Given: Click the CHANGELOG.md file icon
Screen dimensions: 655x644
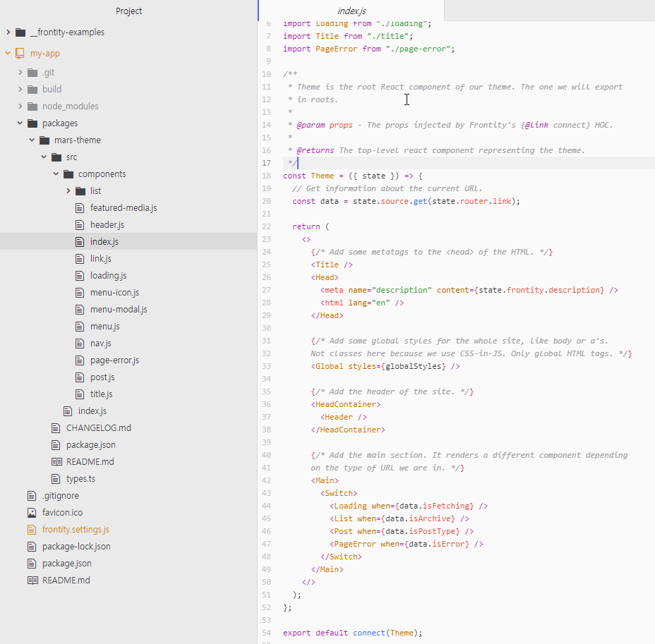Looking at the screenshot, I should (x=56, y=427).
